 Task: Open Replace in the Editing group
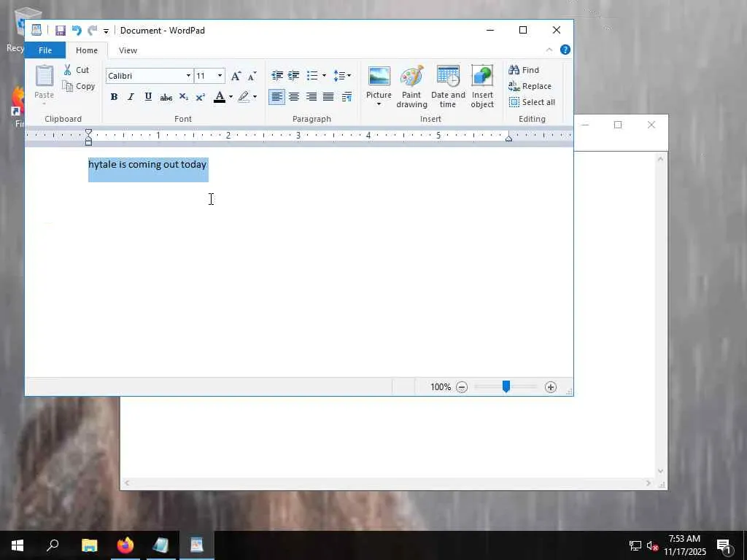[530, 86]
